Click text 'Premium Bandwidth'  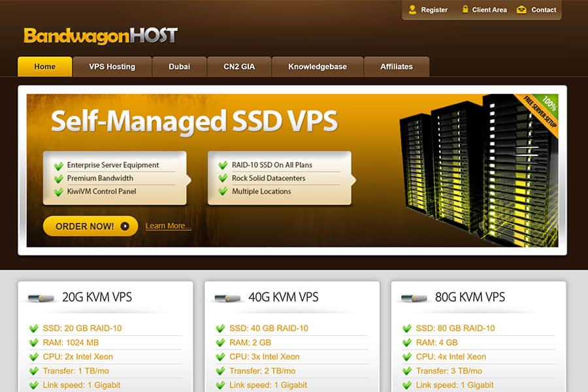(x=100, y=178)
